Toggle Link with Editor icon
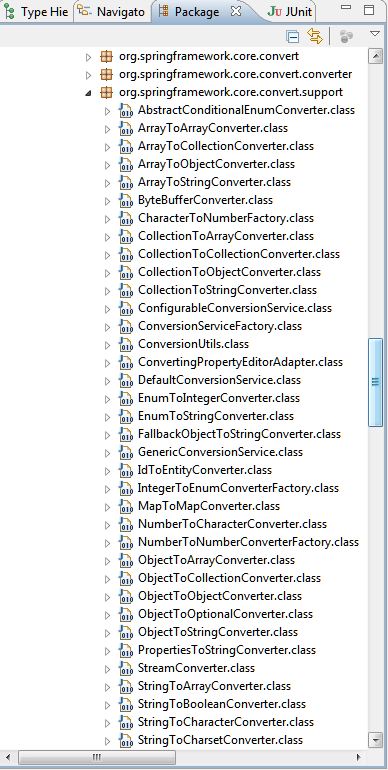 pos(314,36)
